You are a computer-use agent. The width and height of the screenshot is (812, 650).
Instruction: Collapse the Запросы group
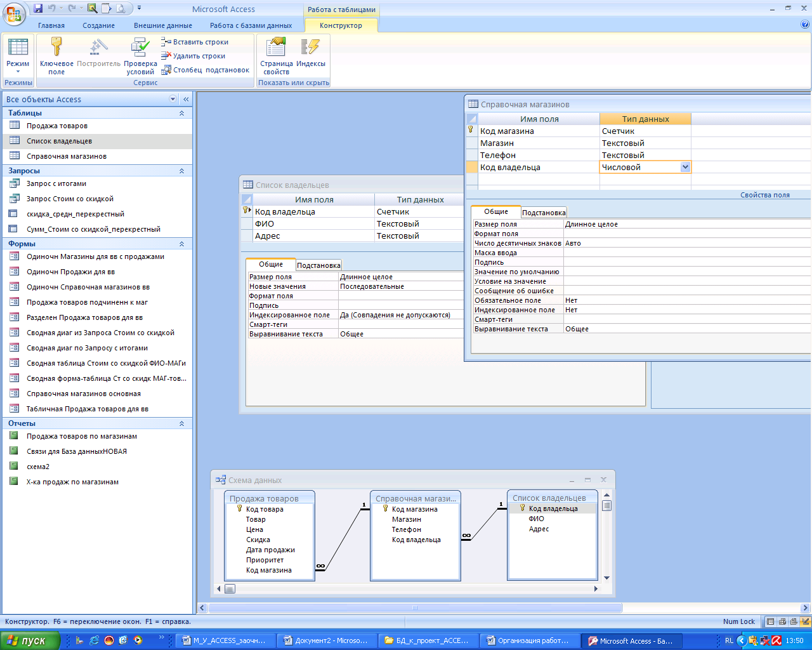coord(181,171)
